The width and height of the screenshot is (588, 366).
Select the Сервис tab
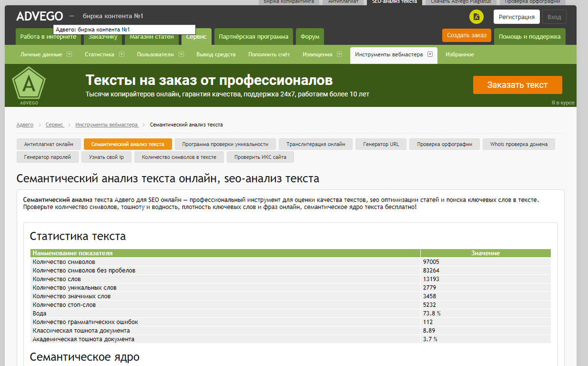coord(196,37)
